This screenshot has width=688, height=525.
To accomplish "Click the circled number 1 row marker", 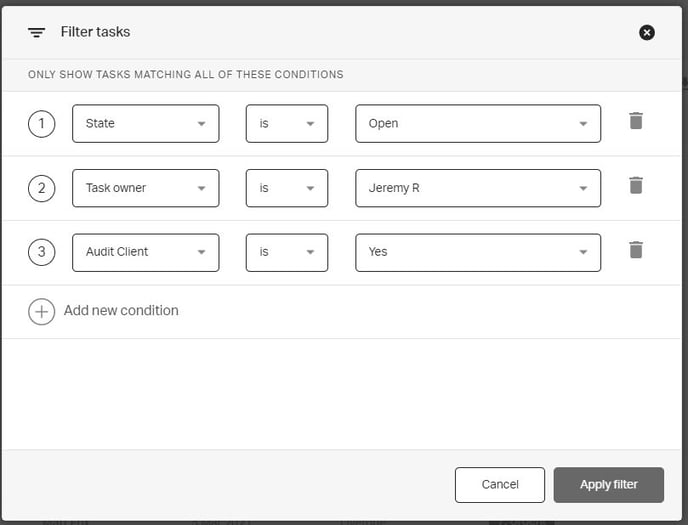I will coord(41,123).
